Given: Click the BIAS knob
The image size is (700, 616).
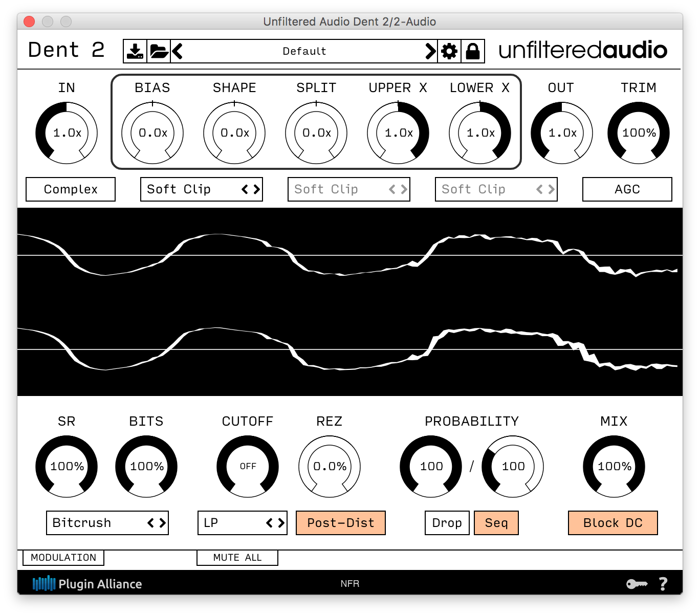Looking at the screenshot, I should click(152, 133).
